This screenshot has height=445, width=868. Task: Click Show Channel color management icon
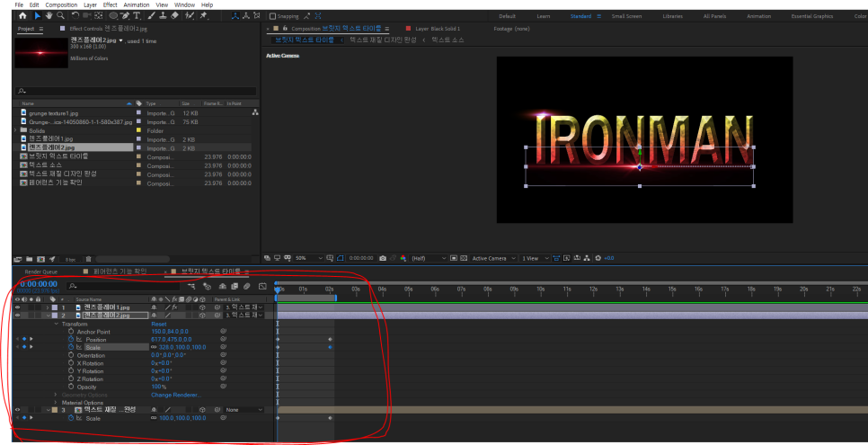click(403, 258)
